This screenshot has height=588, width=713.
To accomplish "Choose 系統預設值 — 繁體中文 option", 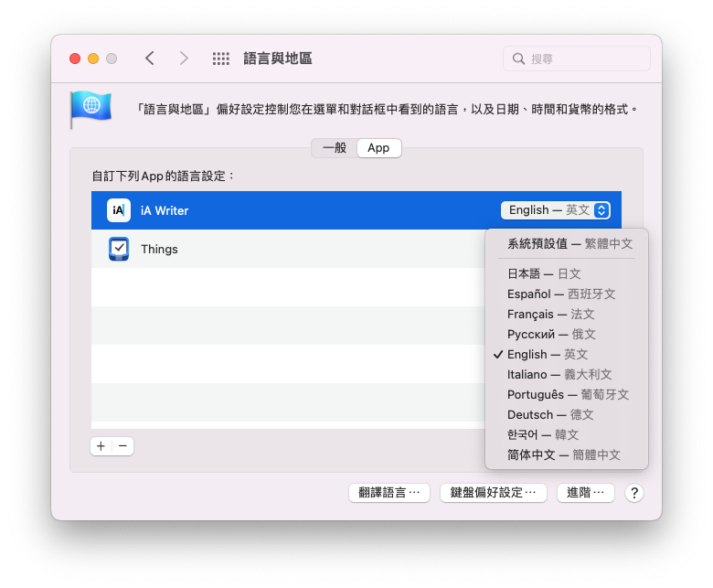I will (567, 244).
